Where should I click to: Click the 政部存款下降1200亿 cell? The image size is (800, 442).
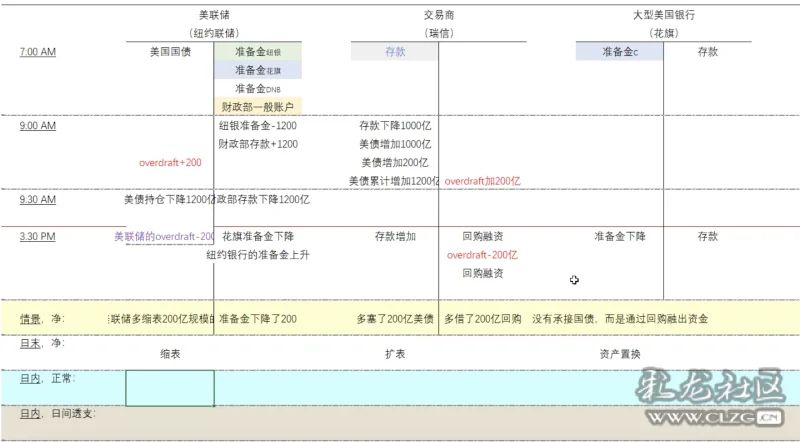tap(262, 200)
